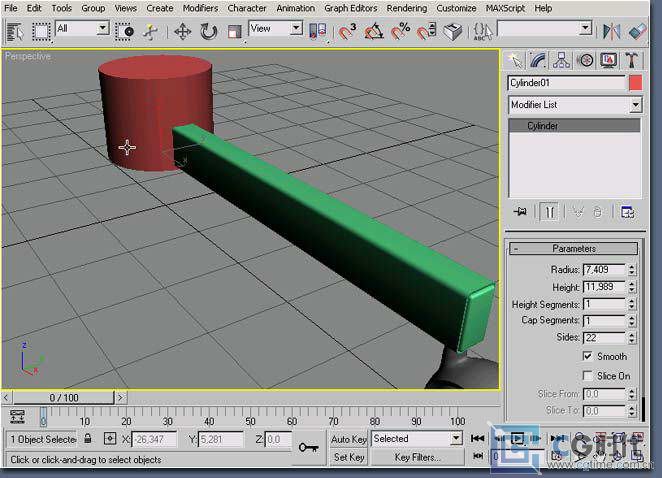Open the File menu
Screen dimensions: 662x478
click(11, 8)
